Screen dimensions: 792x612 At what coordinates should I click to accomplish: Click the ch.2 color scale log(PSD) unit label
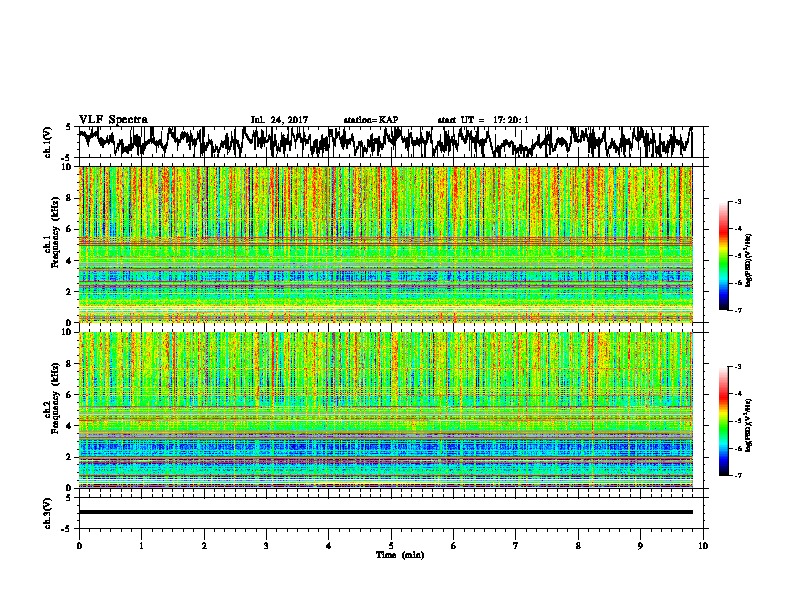coord(749,425)
